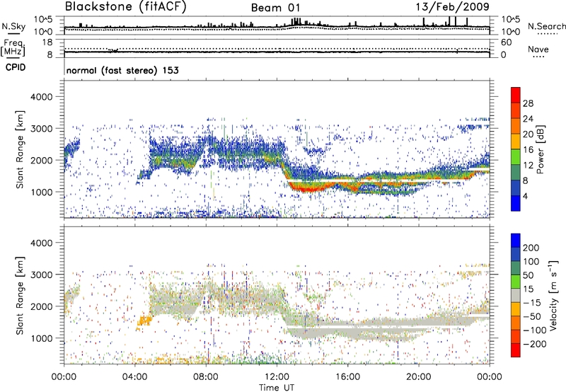Pick the blue top segment of Velocity colorbar
Viewport: 566px width, 392px height.
click(x=516, y=241)
